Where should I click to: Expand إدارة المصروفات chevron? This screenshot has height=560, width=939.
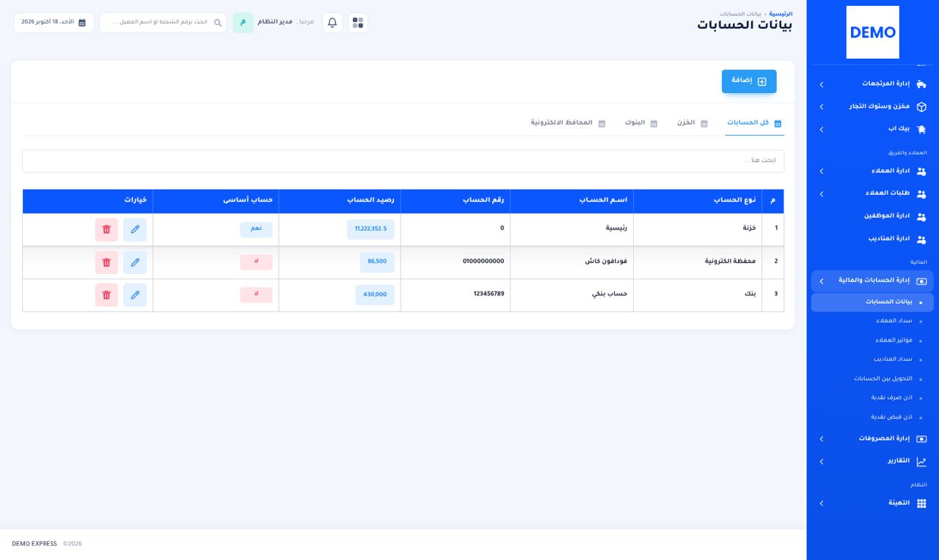(x=822, y=439)
